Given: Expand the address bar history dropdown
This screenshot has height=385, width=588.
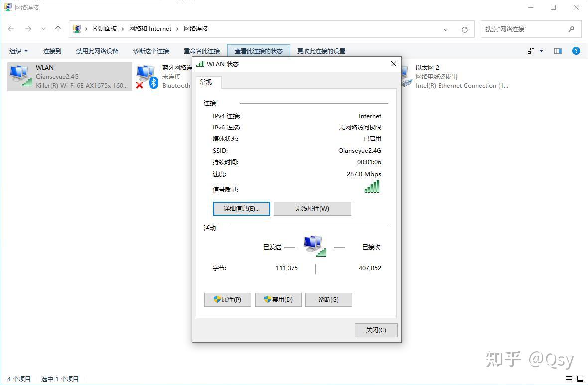Looking at the screenshot, I should [x=446, y=29].
